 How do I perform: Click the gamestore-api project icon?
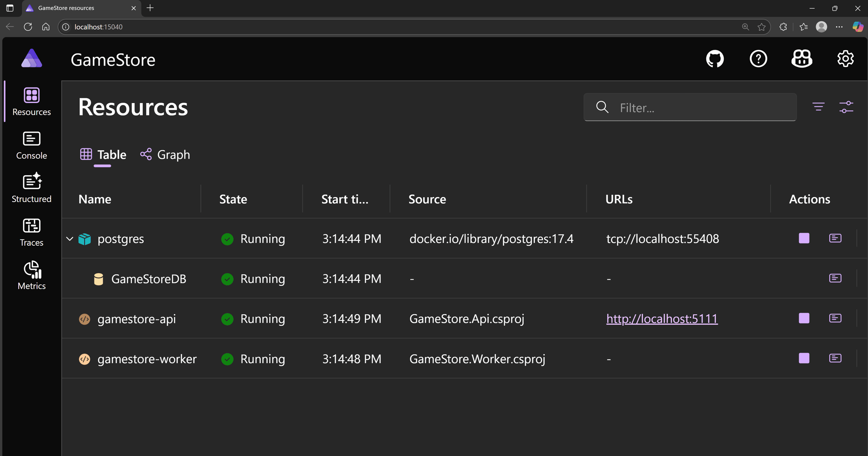click(85, 319)
